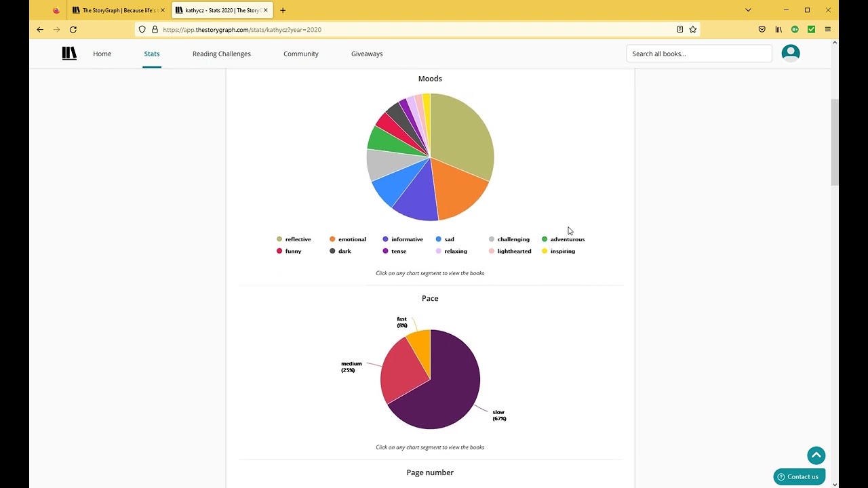Toggle reader view icon in address bar
The height and width of the screenshot is (488, 868).
(x=679, y=29)
